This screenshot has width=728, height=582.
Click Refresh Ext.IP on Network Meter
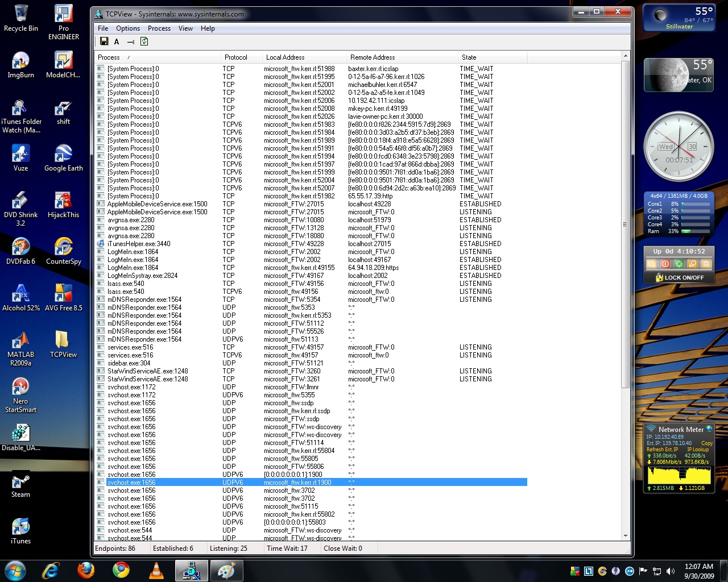(x=663, y=449)
